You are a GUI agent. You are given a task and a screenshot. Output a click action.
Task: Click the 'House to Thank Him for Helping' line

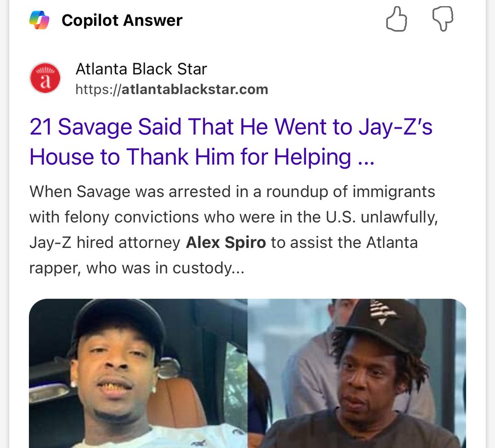click(x=190, y=157)
